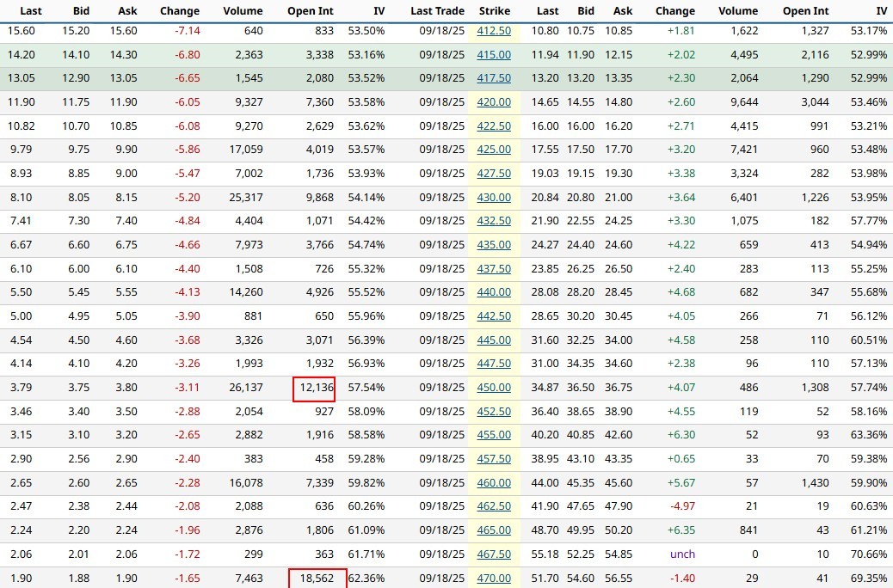Sort by the Strike column header
893x588 pixels.
(494, 11)
